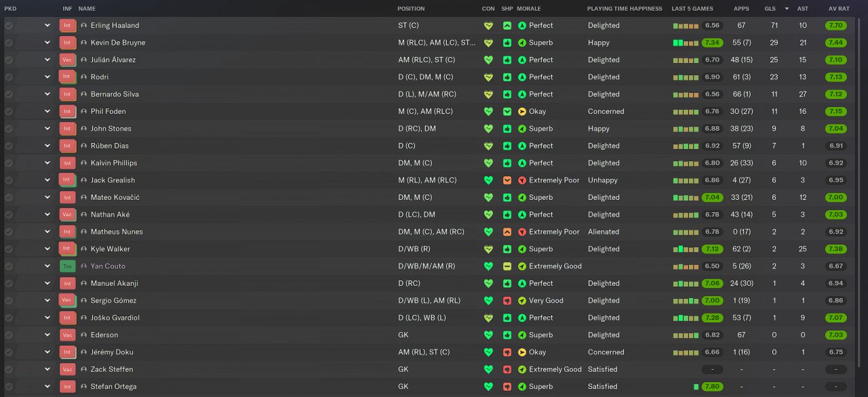Click the Vac status badge for Julián Álvarez

[67, 60]
